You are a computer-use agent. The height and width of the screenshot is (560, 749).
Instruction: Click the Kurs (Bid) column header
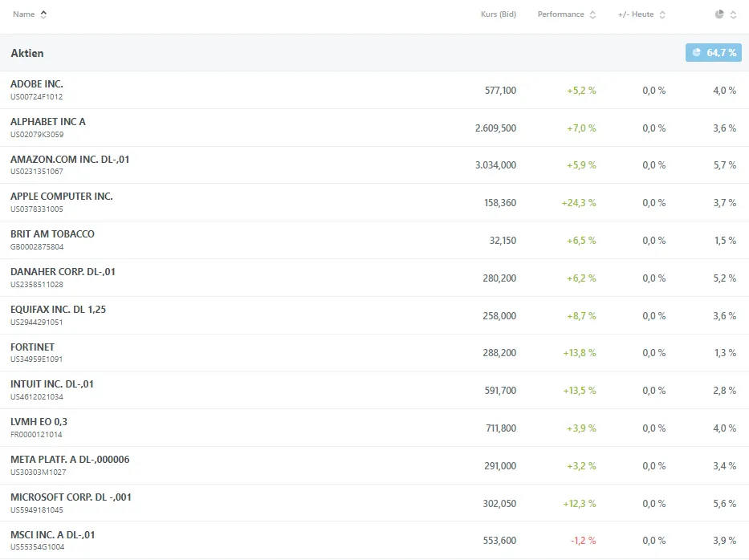coord(499,14)
